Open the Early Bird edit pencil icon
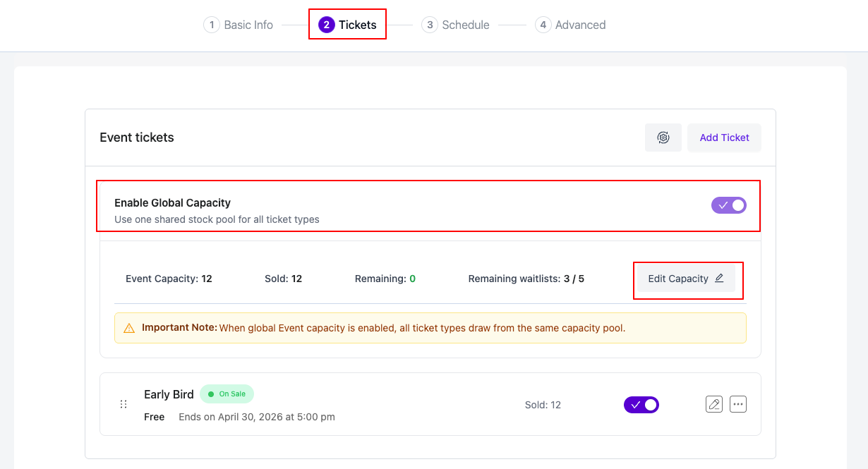Screen dimensions: 868x469 713,404
